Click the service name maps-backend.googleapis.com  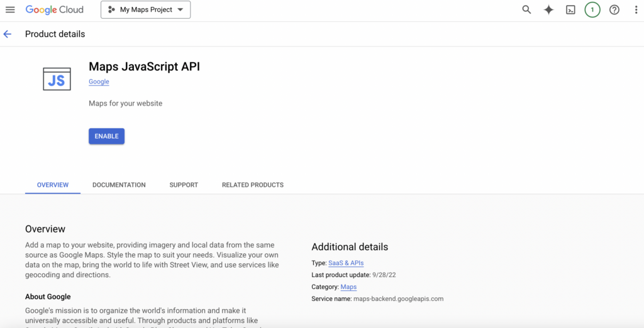click(x=398, y=299)
